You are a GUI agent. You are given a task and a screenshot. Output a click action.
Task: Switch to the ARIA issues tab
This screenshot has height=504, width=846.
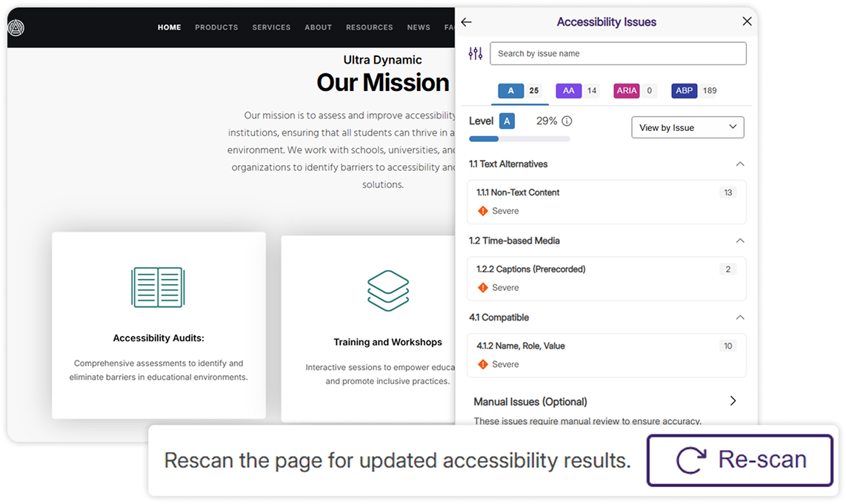pos(627,91)
